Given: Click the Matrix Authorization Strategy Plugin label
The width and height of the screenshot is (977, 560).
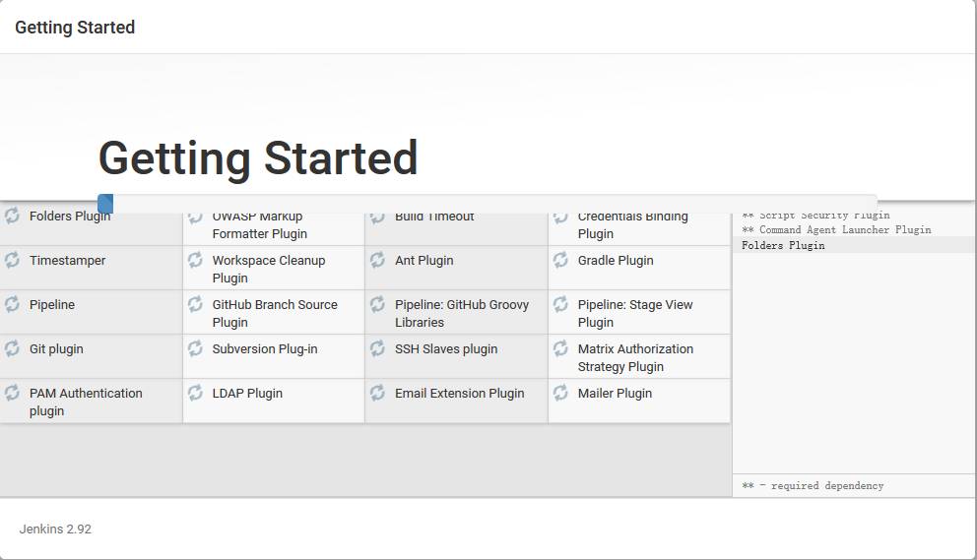Looking at the screenshot, I should tap(635, 357).
